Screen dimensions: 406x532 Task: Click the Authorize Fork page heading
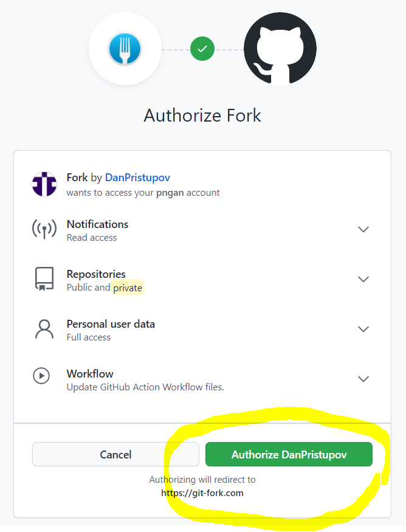coord(202,116)
